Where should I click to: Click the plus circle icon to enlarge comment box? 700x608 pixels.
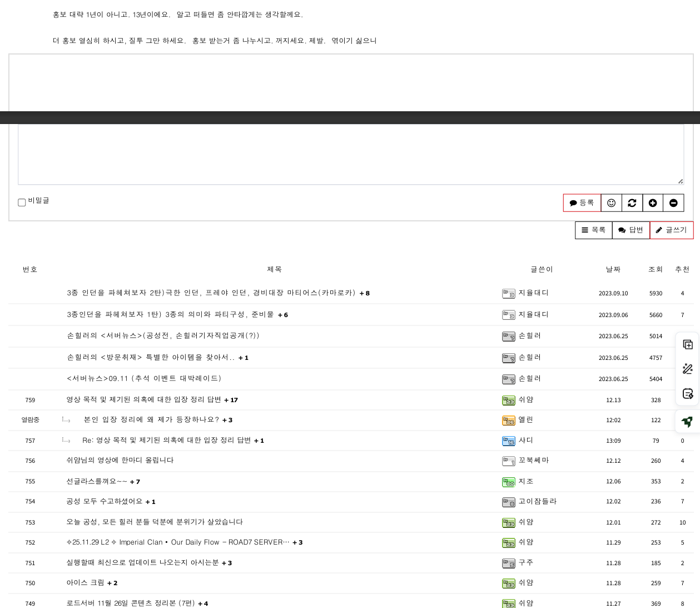pos(653,203)
